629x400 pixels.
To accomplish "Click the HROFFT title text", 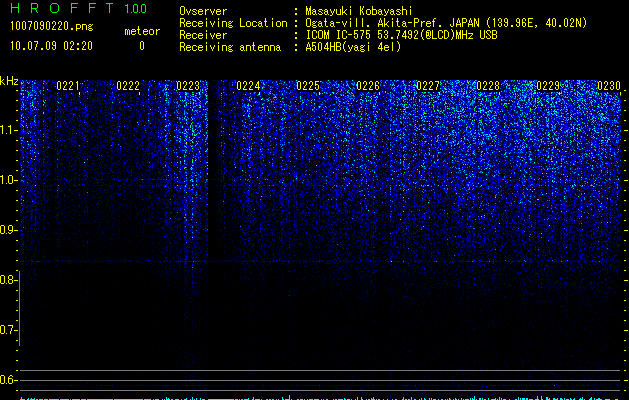I will [62, 8].
